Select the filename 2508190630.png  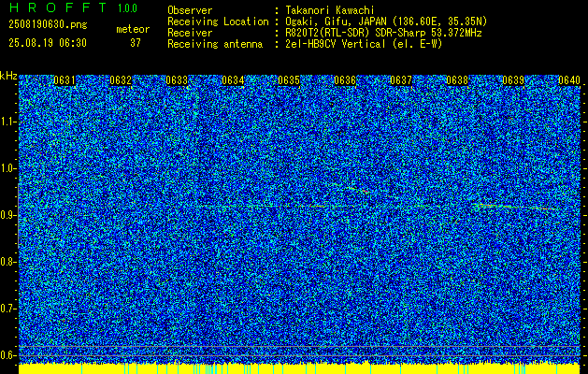(x=48, y=24)
